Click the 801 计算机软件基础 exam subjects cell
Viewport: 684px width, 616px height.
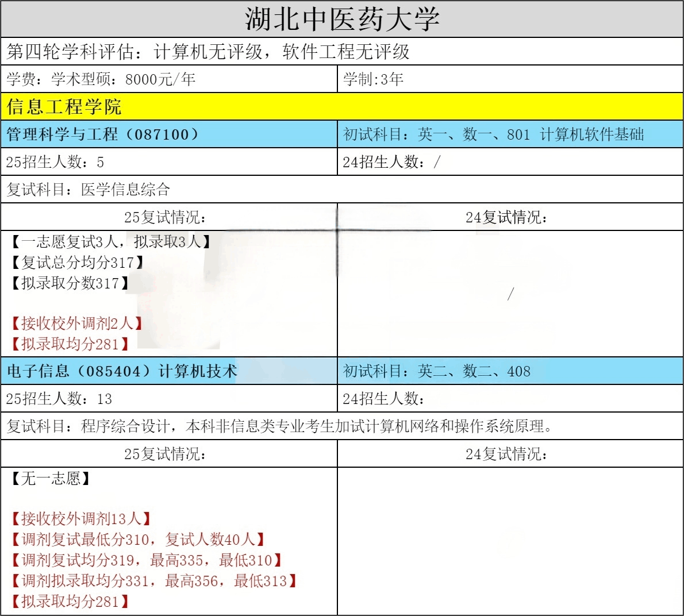pos(493,134)
